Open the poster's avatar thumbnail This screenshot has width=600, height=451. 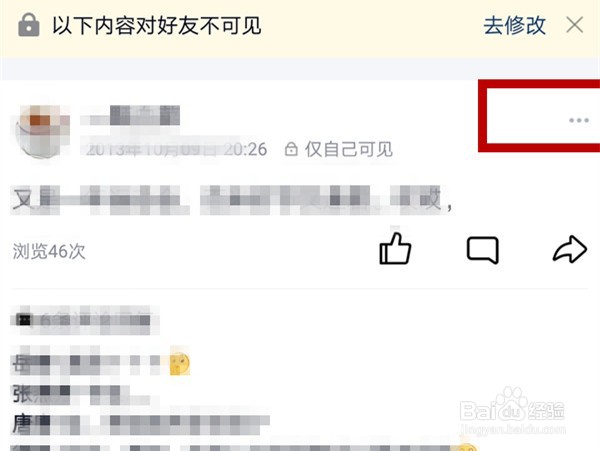point(41,131)
